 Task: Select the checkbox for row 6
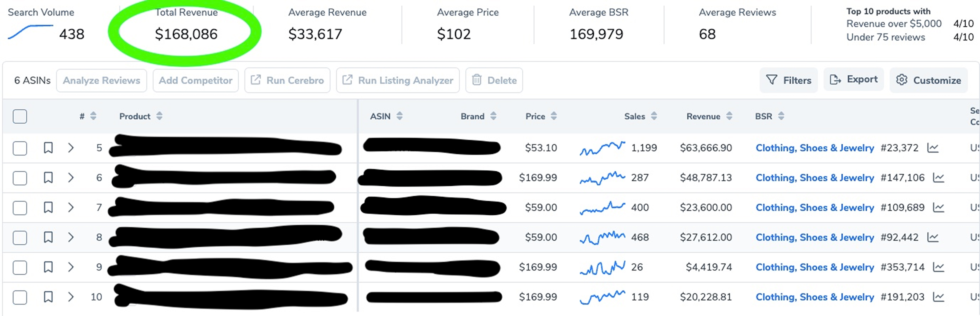click(x=20, y=178)
